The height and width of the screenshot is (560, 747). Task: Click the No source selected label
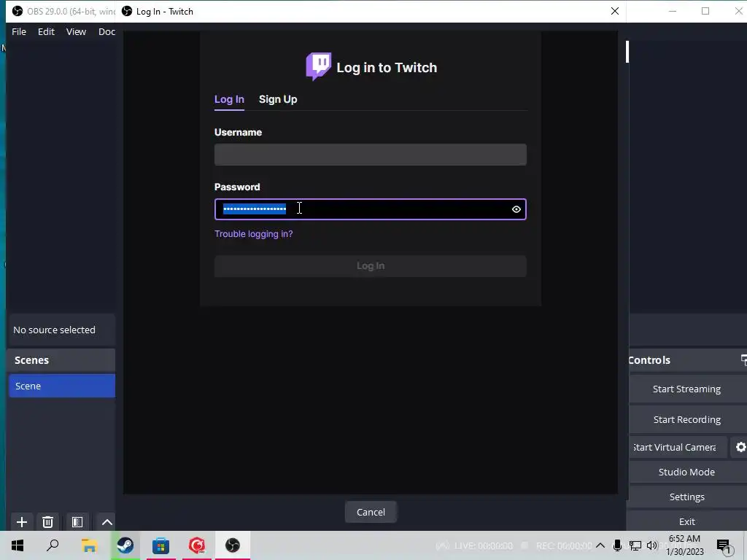pos(54,330)
